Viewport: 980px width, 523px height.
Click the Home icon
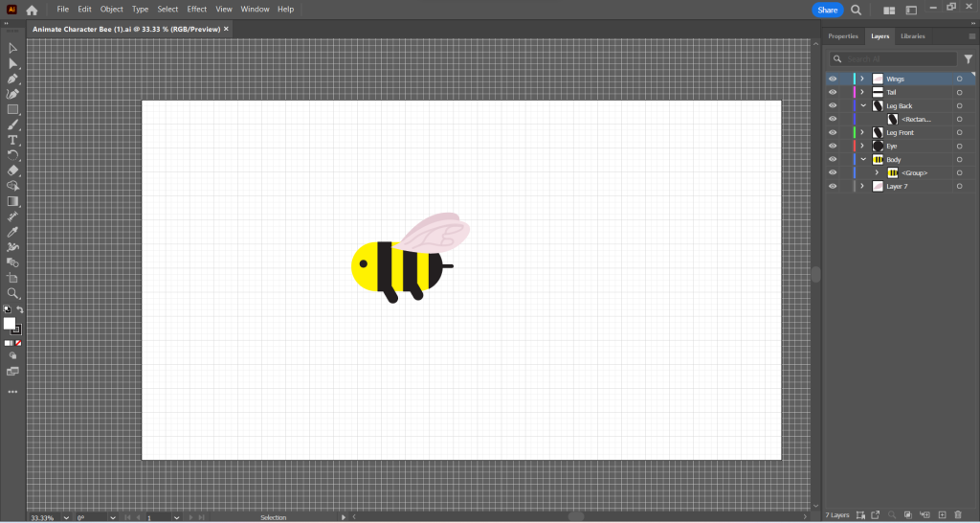pyautogui.click(x=32, y=10)
